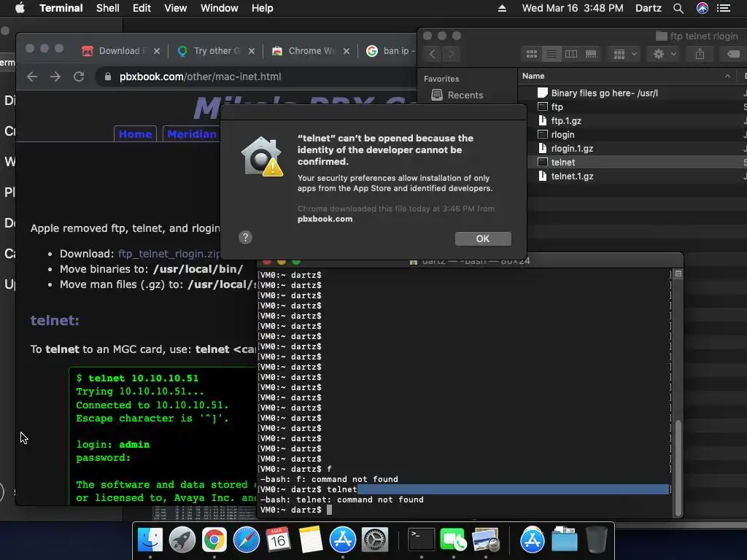Open the Window menu
747x560 pixels.
[219, 8]
